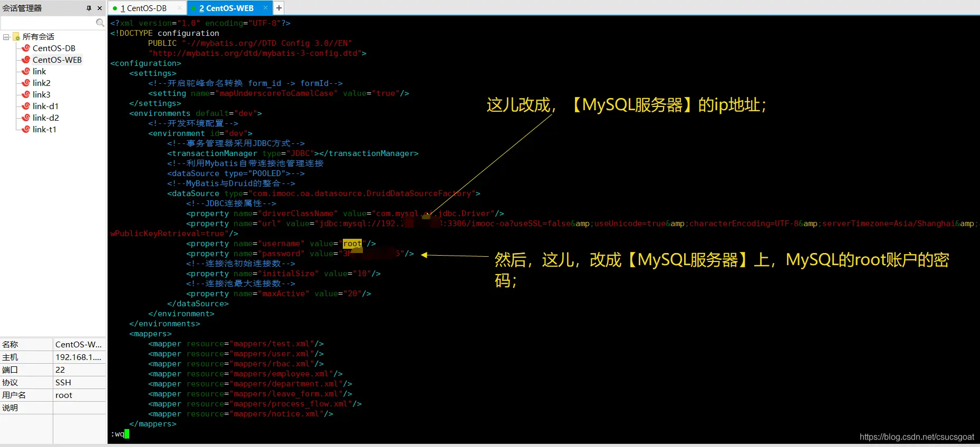980x447 pixels.
Task: Select the 所有会话 folder icon
Action: click(x=16, y=36)
